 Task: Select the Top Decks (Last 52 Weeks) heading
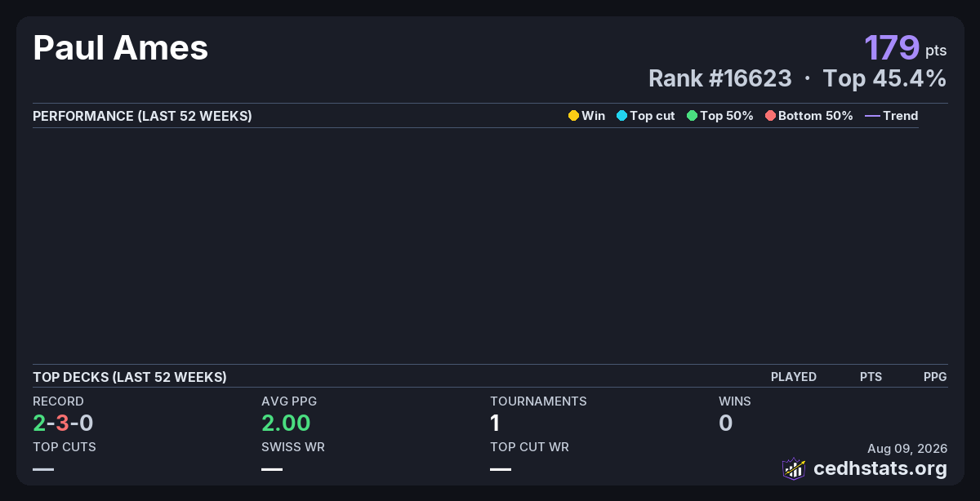coord(130,377)
